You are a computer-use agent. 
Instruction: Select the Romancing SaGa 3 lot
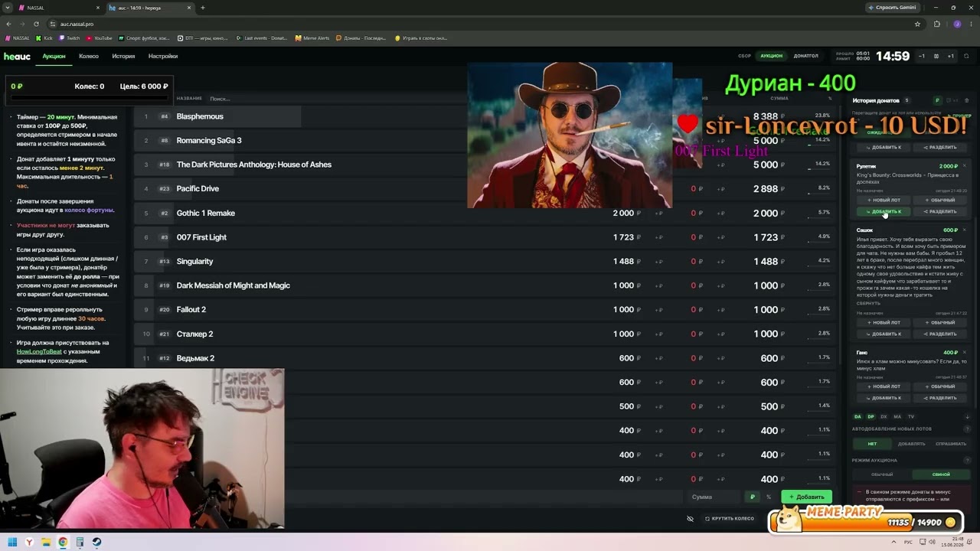point(209,141)
